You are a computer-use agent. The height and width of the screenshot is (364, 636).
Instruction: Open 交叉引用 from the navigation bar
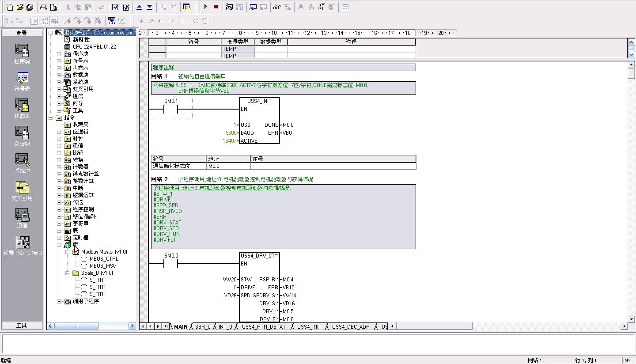(22, 192)
